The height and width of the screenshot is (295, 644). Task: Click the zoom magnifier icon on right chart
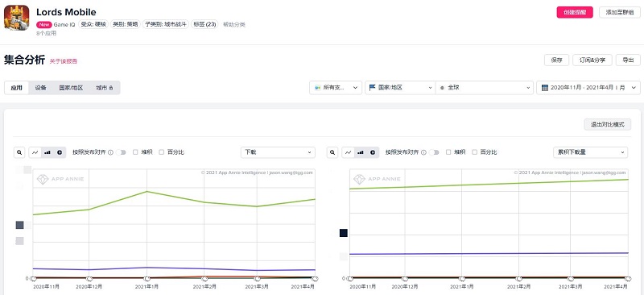332,152
